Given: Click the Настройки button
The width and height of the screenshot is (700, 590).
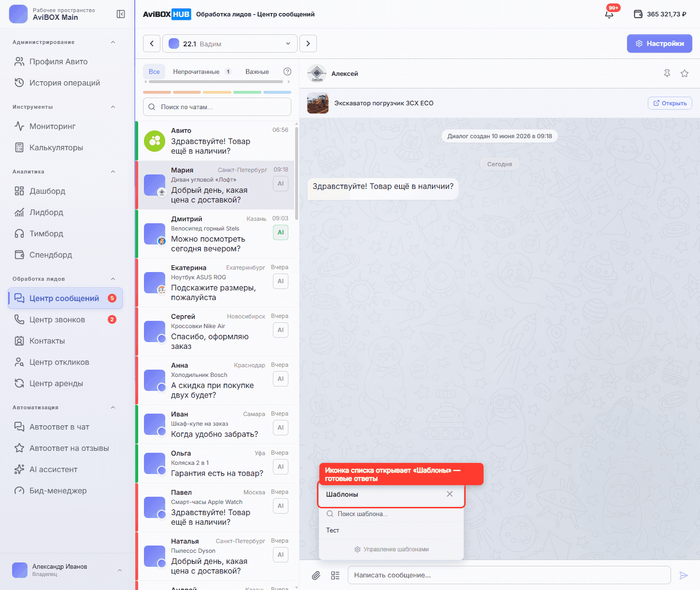Looking at the screenshot, I should point(659,43).
